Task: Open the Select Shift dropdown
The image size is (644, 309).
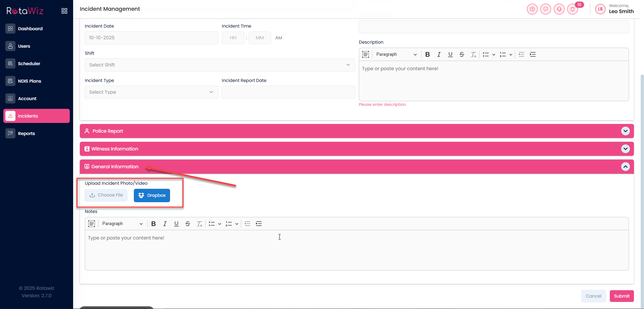Action: pyautogui.click(x=219, y=65)
